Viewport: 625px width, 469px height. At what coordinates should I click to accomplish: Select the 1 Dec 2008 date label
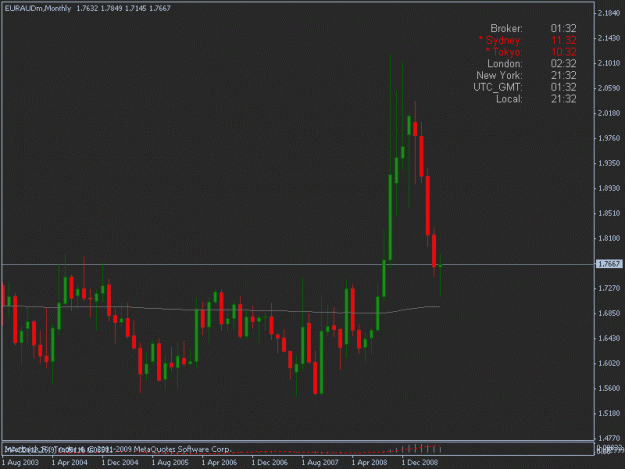[420, 462]
